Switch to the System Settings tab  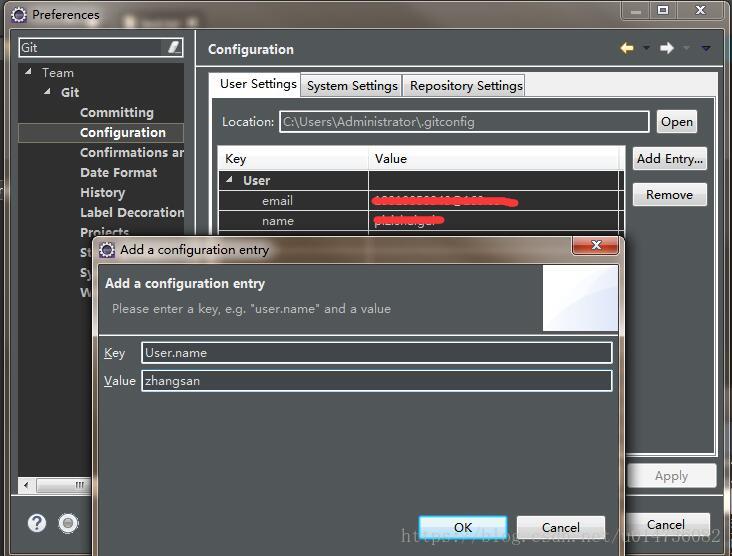point(352,86)
